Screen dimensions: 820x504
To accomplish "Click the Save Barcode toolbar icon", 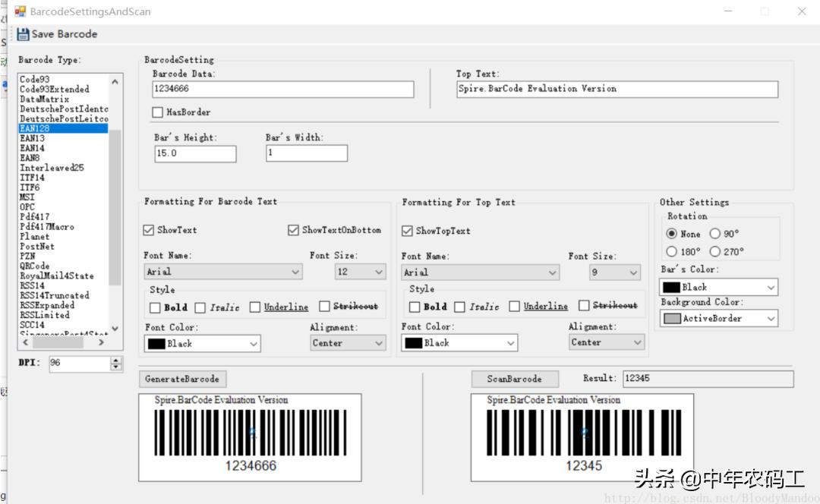I will (x=23, y=34).
